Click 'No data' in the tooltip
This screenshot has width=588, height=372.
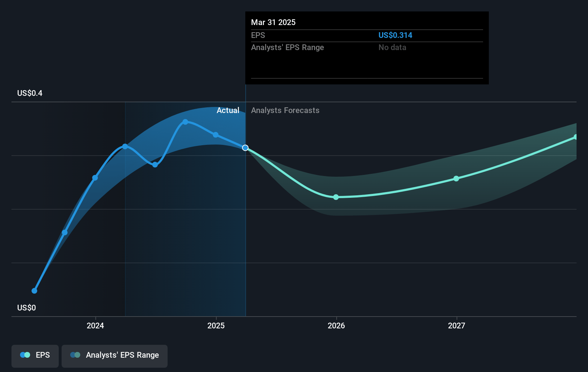click(392, 48)
